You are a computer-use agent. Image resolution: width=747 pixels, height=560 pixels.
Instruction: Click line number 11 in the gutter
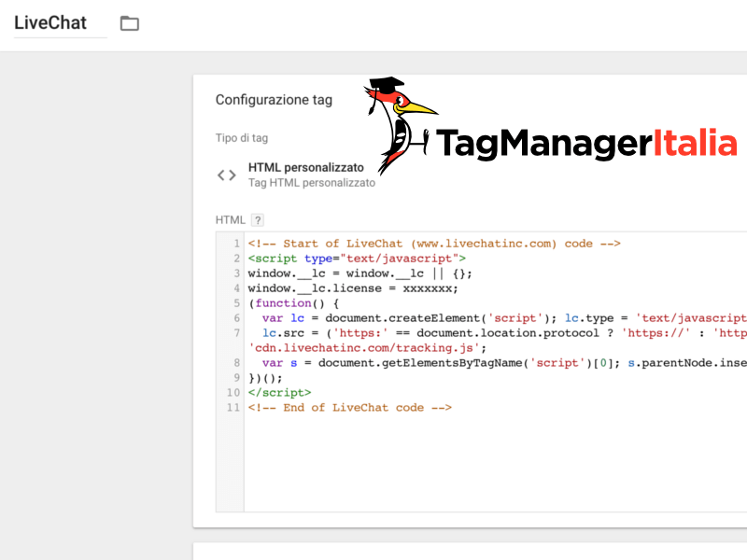pyautogui.click(x=233, y=408)
